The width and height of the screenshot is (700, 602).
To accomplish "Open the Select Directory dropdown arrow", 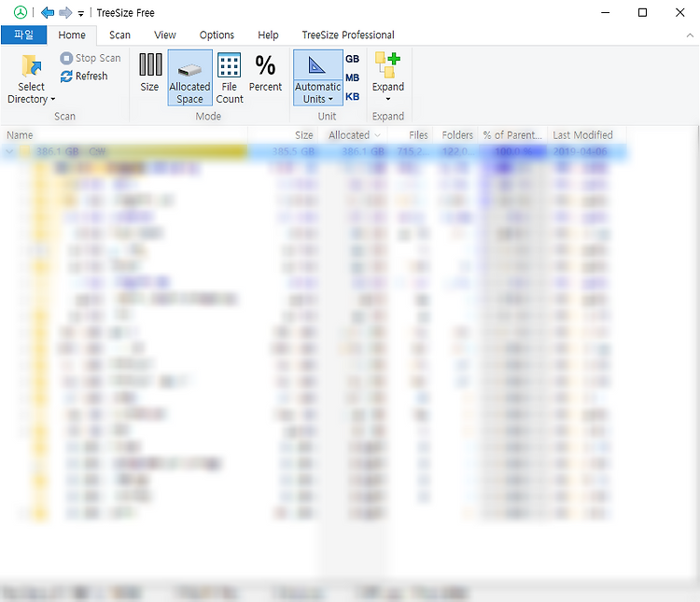I will [52, 99].
